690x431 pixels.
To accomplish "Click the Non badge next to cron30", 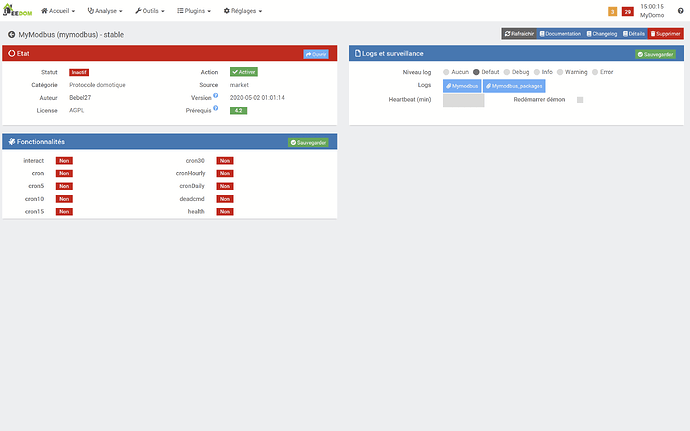I will 225,161.
